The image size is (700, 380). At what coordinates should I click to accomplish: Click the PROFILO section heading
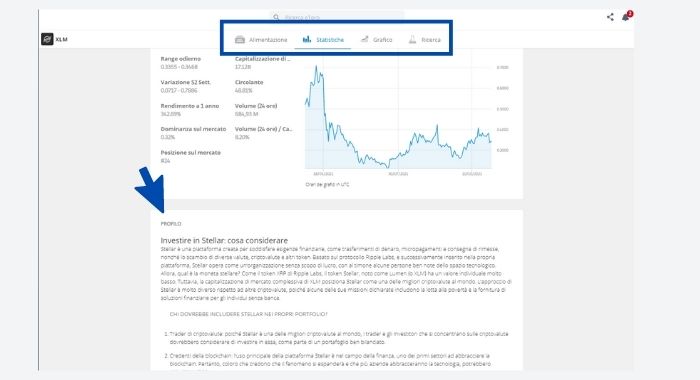[x=171, y=224]
